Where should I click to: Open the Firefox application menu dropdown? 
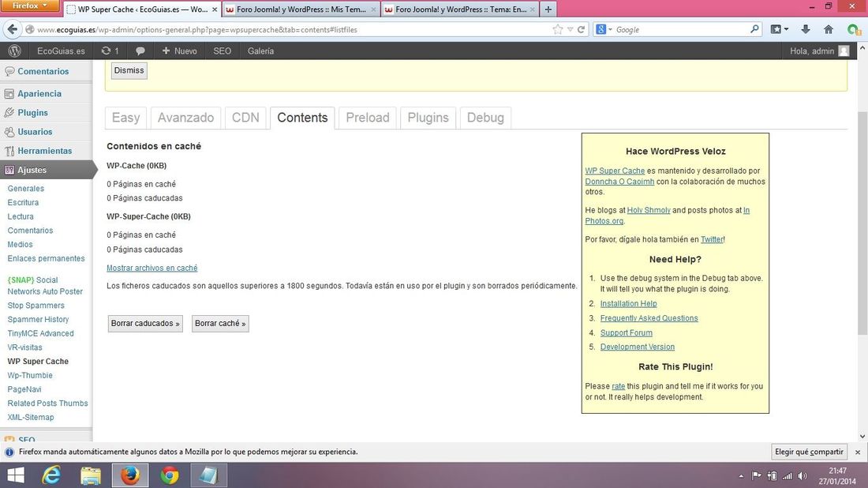click(30, 6)
